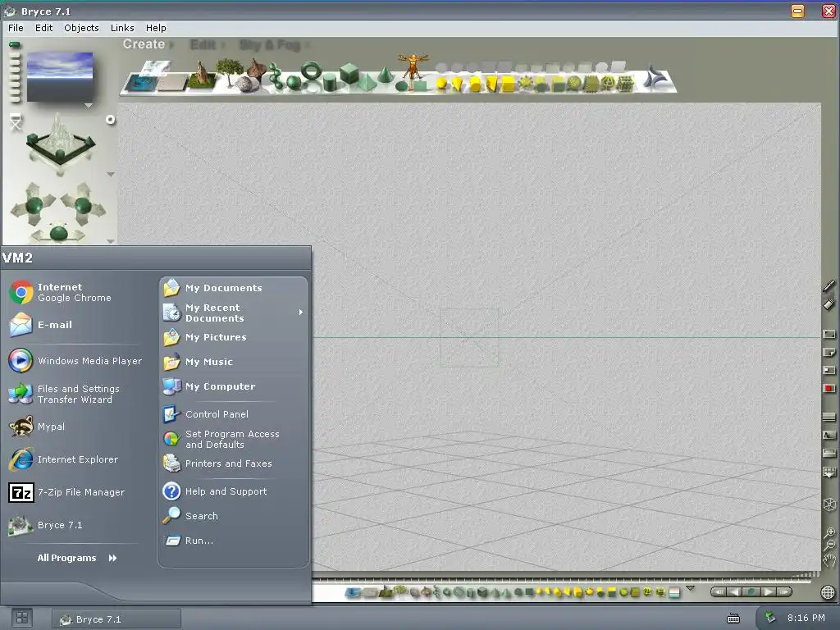Screen dimensions: 840x630
Task: Open the Create palette tab
Action: 144,44
